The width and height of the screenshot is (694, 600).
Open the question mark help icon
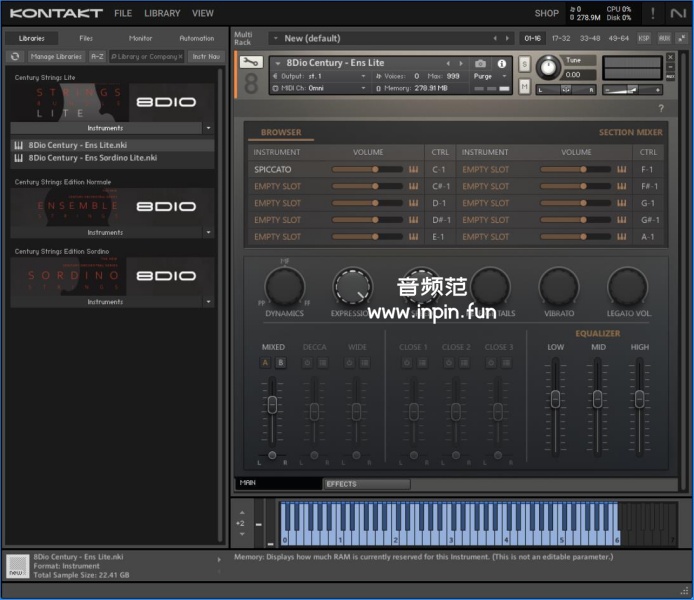coord(661,107)
